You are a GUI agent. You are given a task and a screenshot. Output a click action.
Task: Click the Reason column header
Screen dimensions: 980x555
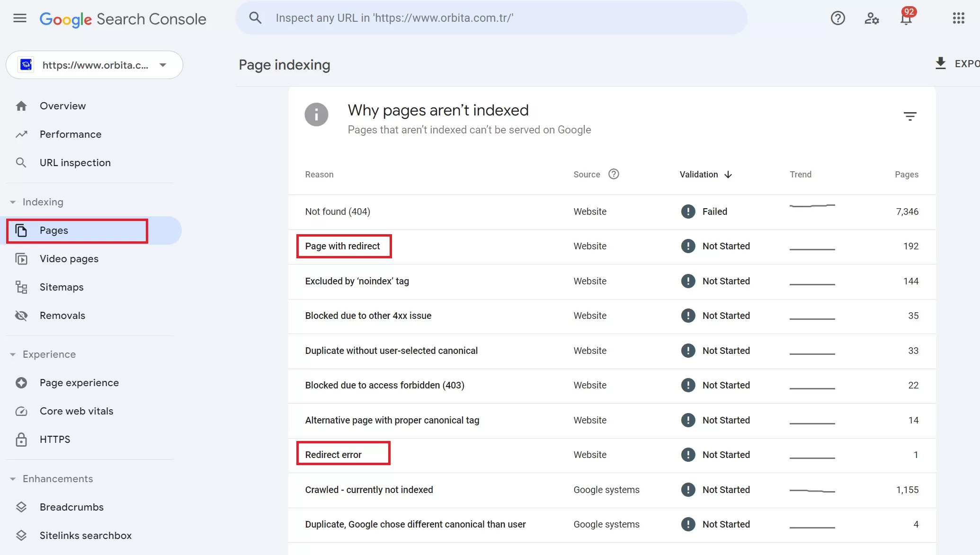click(319, 175)
